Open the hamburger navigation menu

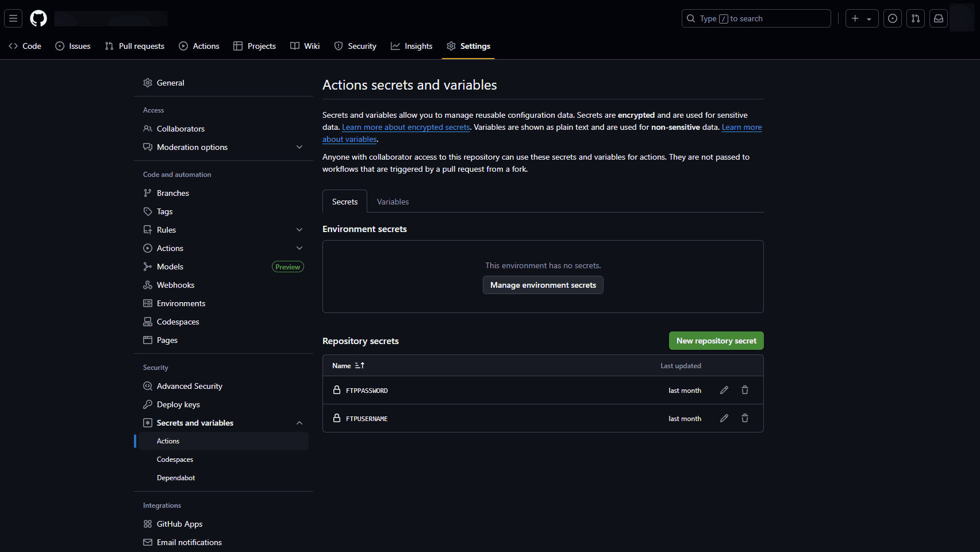[x=13, y=18]
